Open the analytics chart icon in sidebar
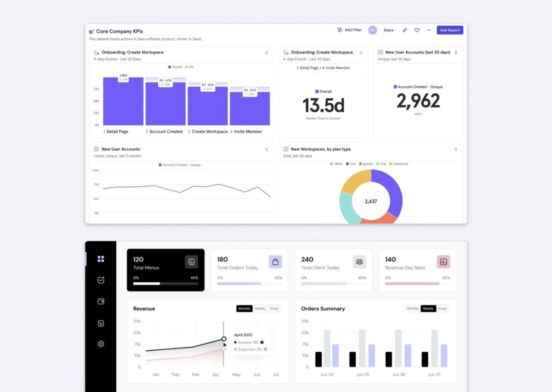 click(101, 280)
